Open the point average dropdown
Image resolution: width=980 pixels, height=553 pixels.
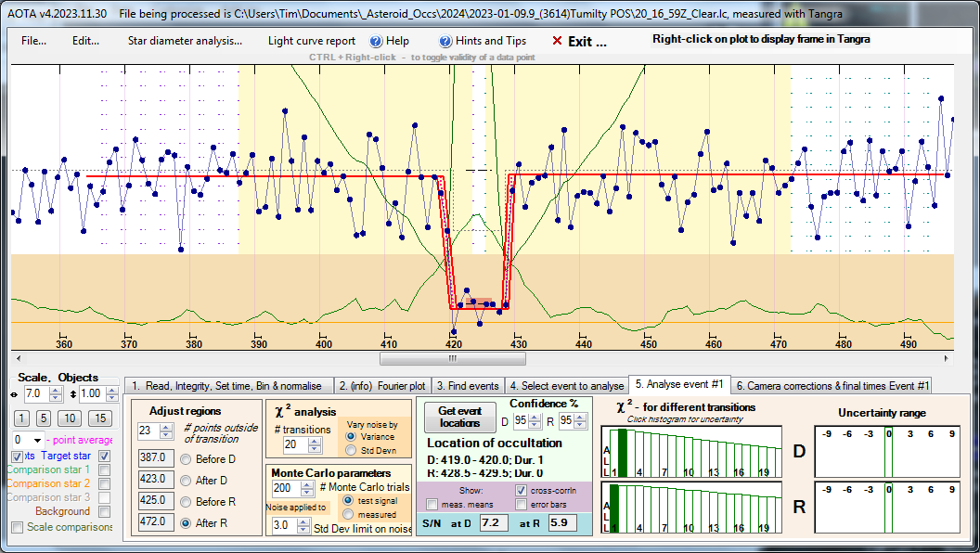pyautogui.click(x=38, y=440)
